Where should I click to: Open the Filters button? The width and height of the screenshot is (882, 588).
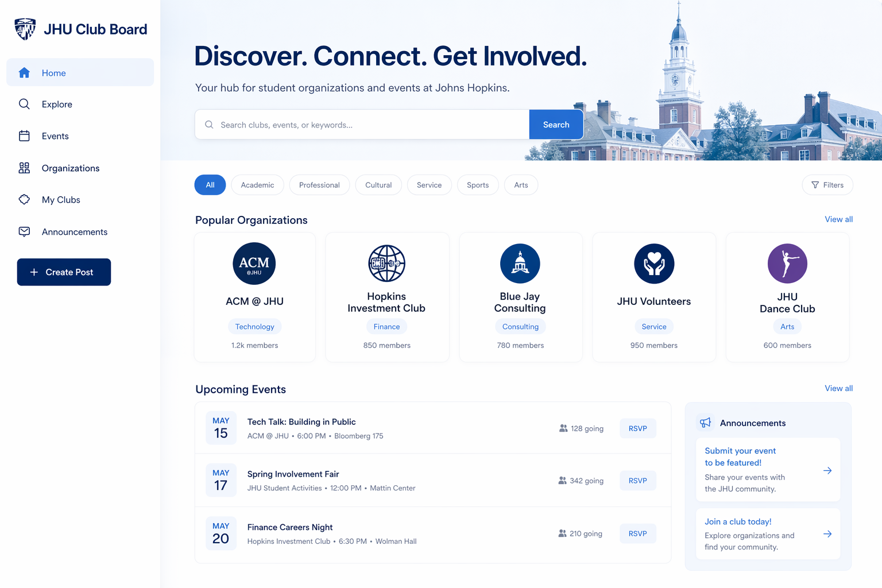(x=827, y=185)
